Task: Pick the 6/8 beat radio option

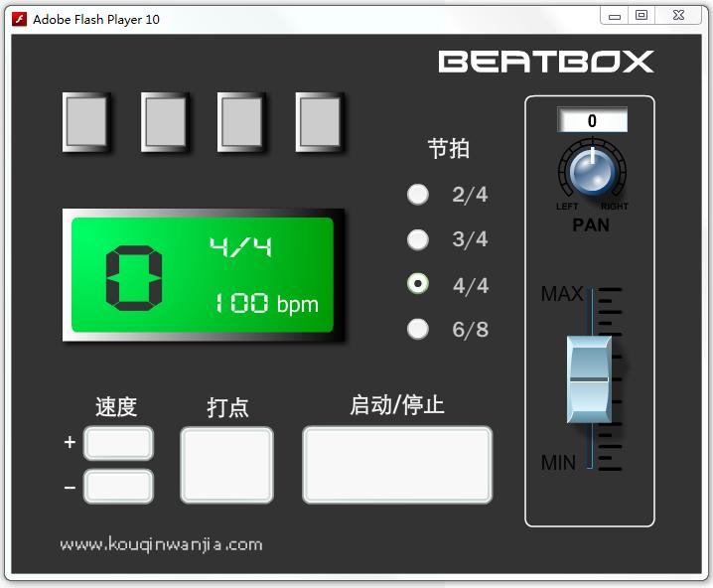Action: pos(417,329)
